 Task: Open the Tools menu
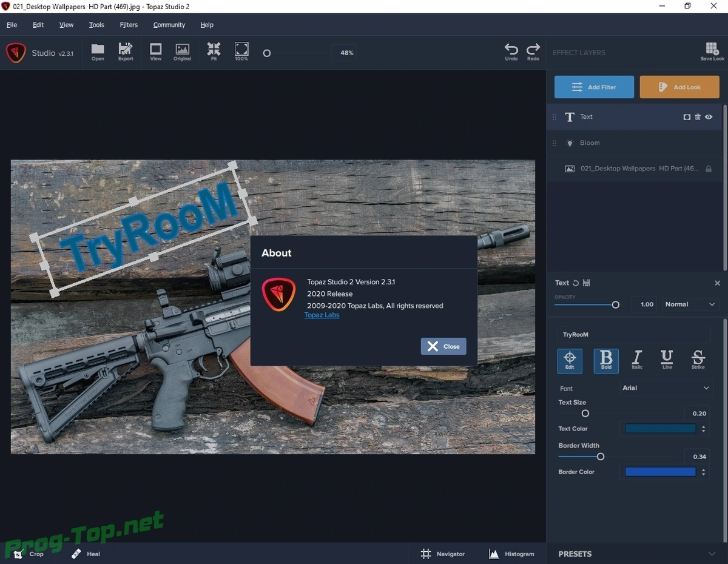pos(96,25)
